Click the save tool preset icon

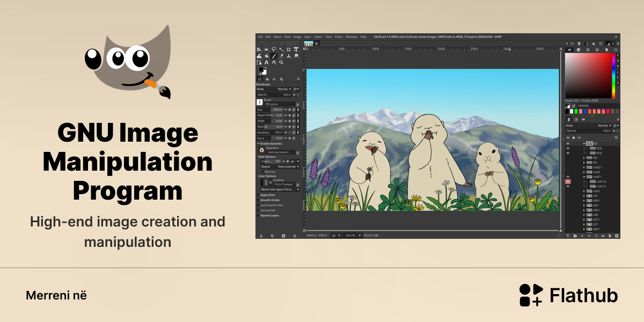[x=261, y=236]
